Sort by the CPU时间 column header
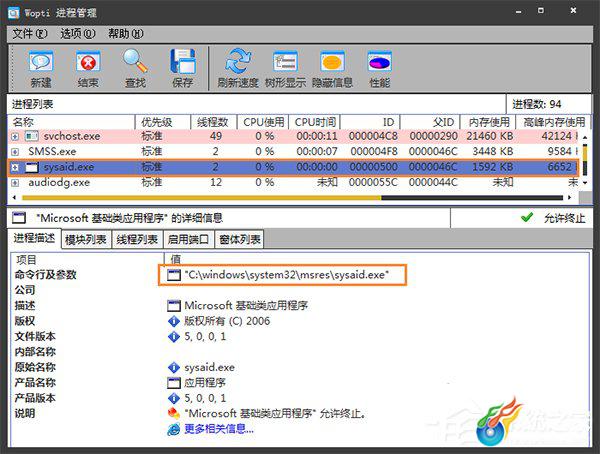600x454 pixels. coord(315,122)
